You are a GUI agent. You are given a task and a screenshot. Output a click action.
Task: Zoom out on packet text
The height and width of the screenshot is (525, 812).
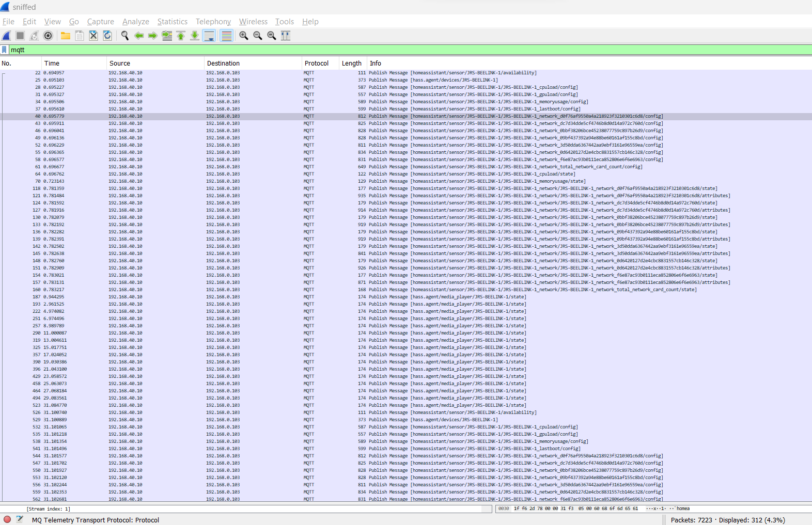coord(258,36)
